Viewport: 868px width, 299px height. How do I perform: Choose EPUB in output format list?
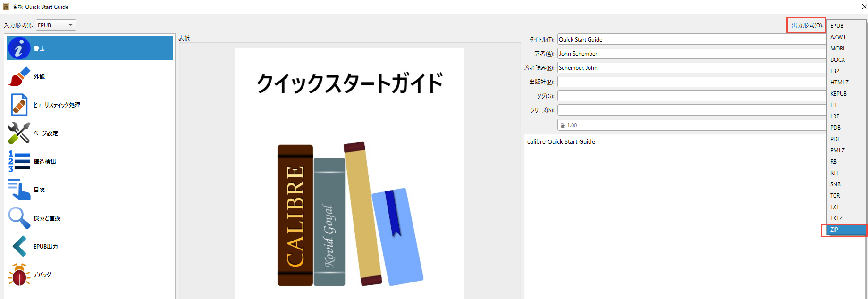click(x=847, y=25)
